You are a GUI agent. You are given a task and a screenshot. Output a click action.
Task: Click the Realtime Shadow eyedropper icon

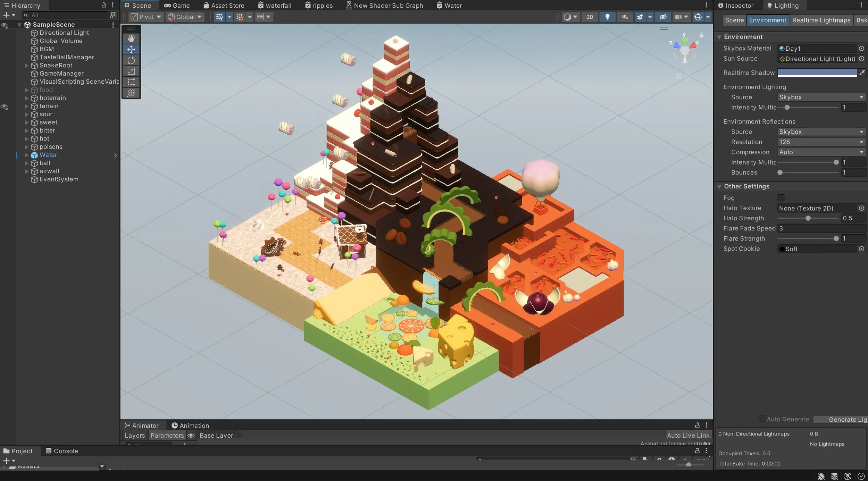click(862, 73)
